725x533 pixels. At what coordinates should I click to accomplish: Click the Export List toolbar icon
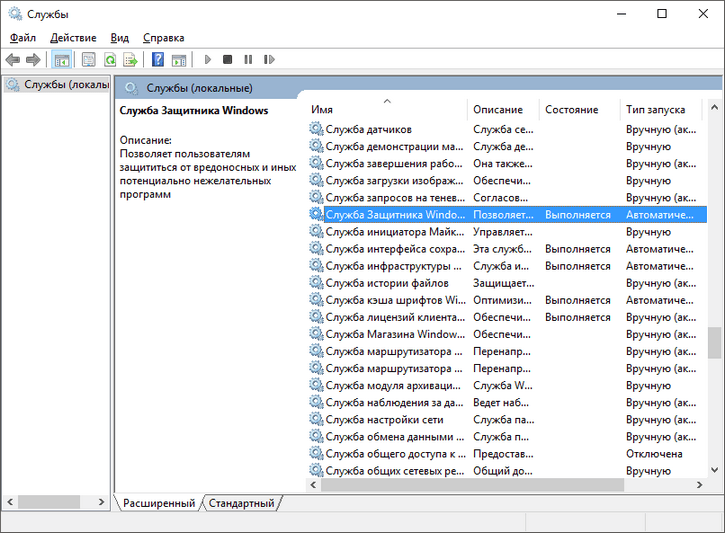click(130, 60)
